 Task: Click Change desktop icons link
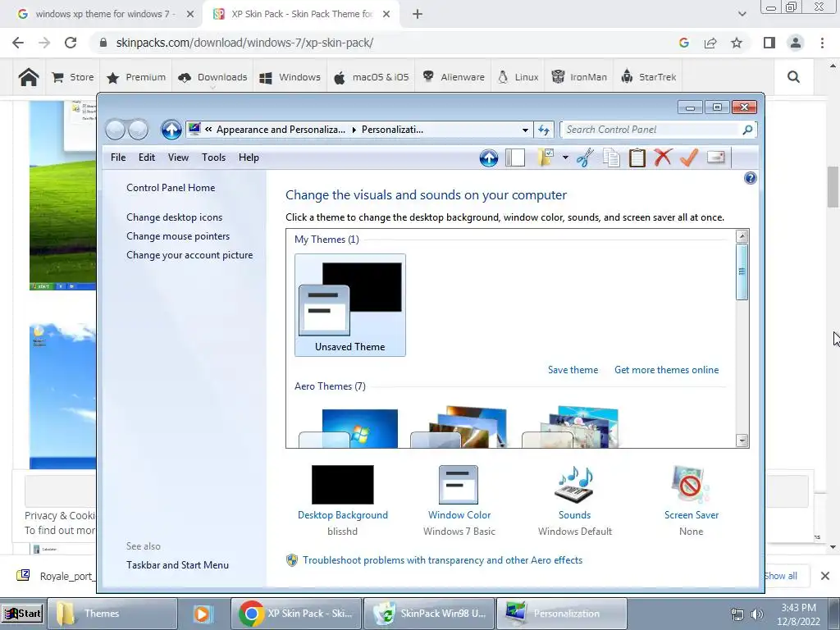point(174,217)
